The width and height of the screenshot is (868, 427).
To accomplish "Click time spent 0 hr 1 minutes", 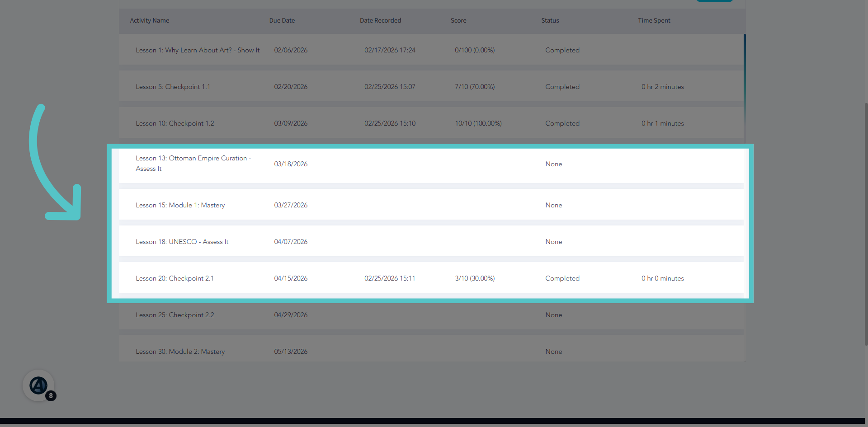I will click(x=662, y=123).
